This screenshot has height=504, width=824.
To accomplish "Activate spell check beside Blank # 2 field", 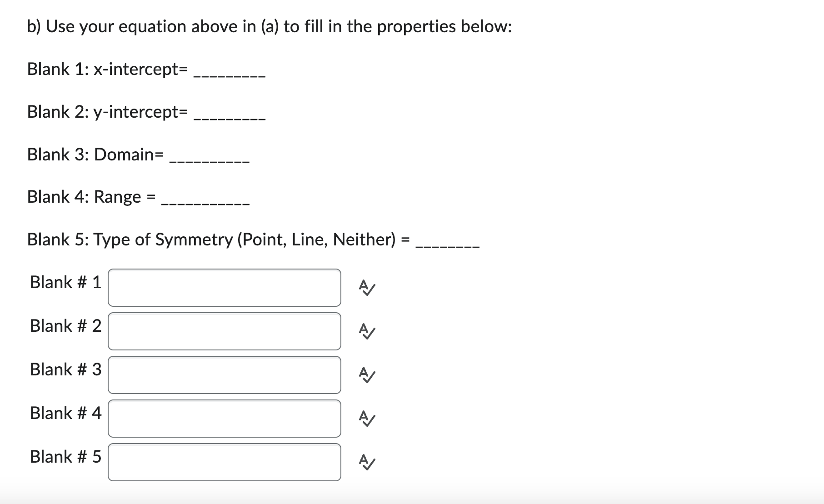I will pos(366,331).
